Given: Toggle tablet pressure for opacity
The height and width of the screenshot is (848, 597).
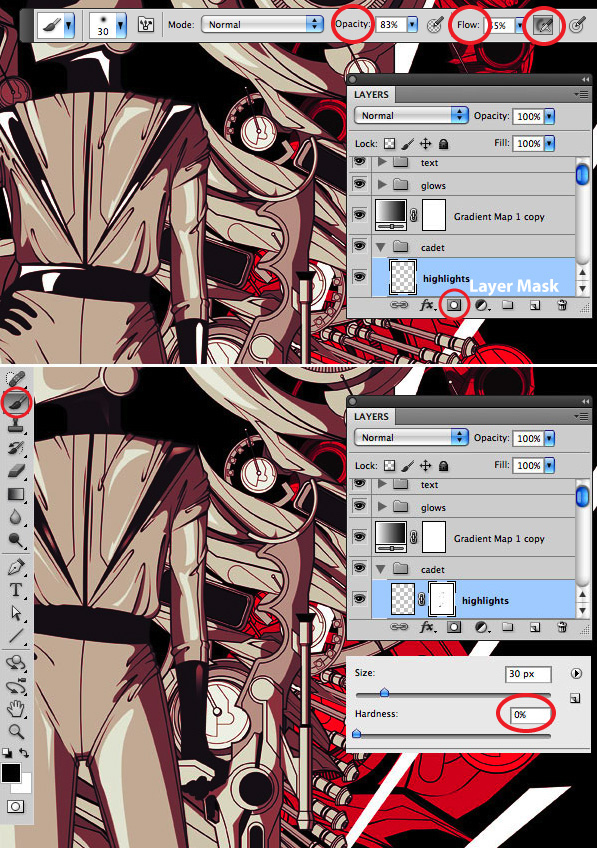Looking at the screenshot, I should [435, 25].
